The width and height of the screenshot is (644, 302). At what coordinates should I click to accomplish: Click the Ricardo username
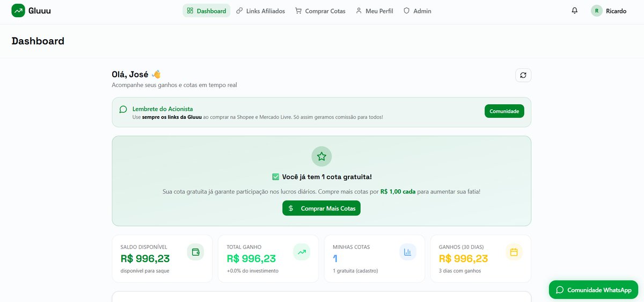coord(616,11)
